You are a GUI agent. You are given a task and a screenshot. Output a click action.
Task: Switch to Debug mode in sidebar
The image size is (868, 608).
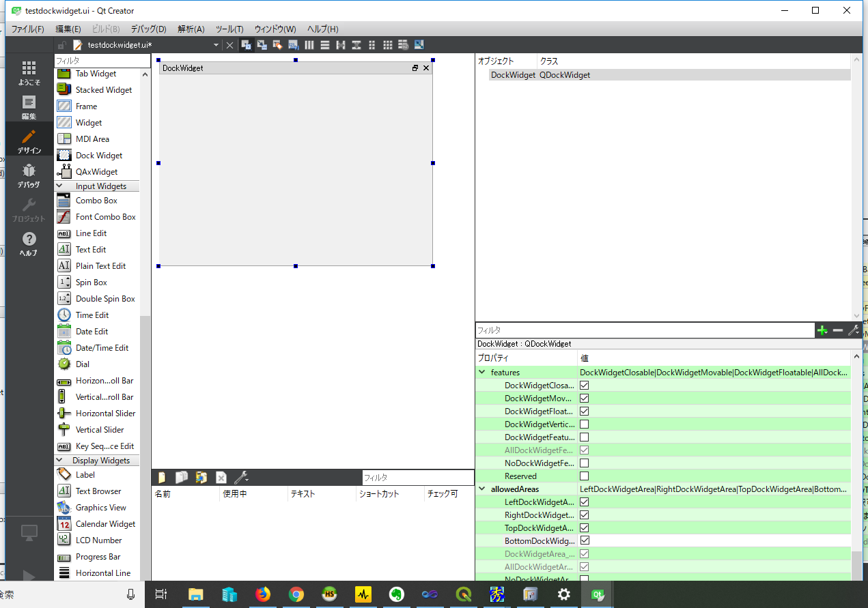pos(29,175)
